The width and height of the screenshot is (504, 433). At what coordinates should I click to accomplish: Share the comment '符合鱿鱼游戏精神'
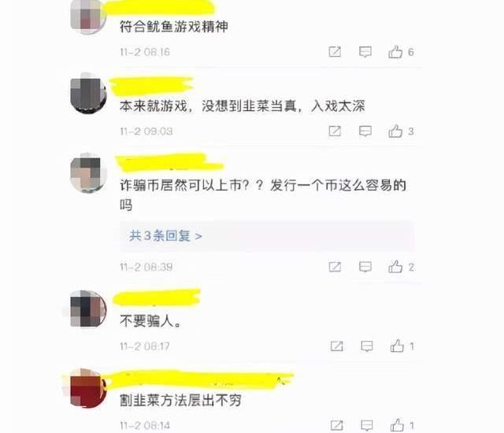[335, 52]
